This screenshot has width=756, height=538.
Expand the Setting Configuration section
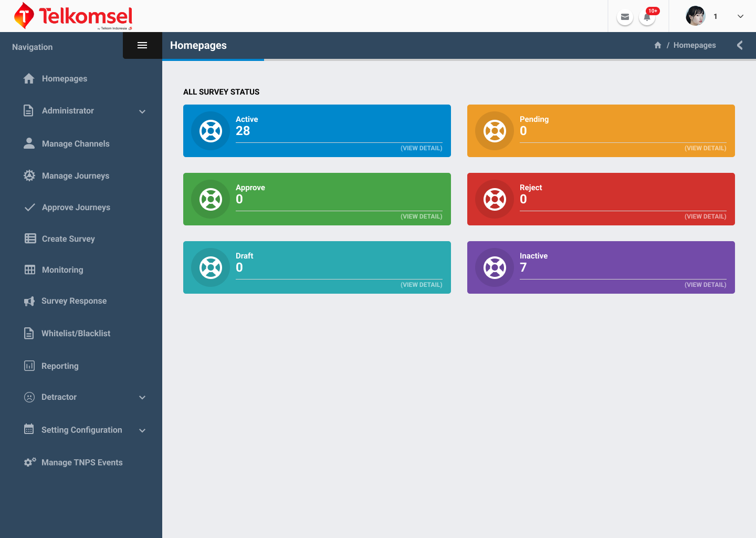click(142, 430)
